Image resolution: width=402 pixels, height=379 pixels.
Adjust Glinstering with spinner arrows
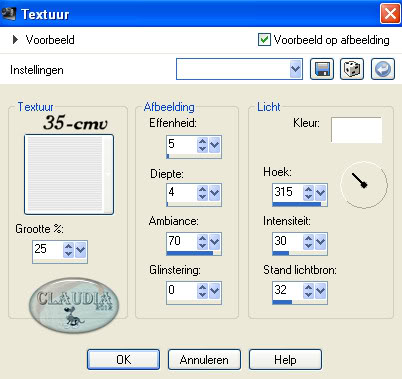coord(202,291)
